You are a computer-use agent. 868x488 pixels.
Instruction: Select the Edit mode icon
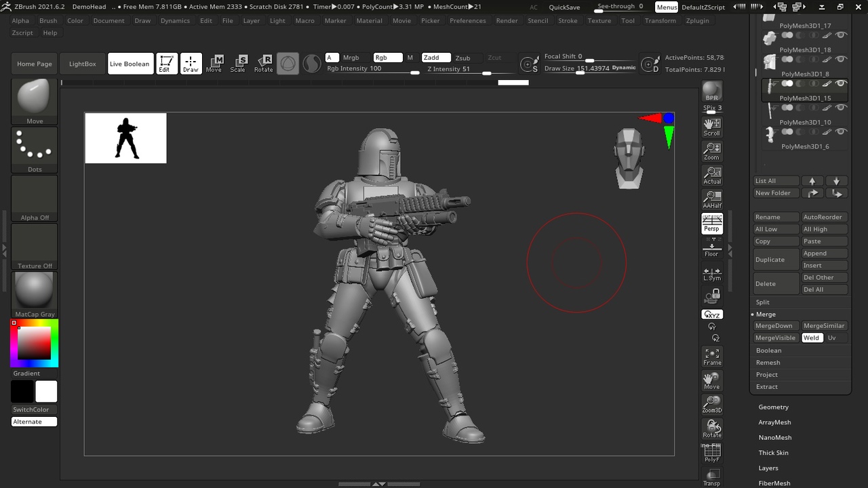(x=167, y=64)
